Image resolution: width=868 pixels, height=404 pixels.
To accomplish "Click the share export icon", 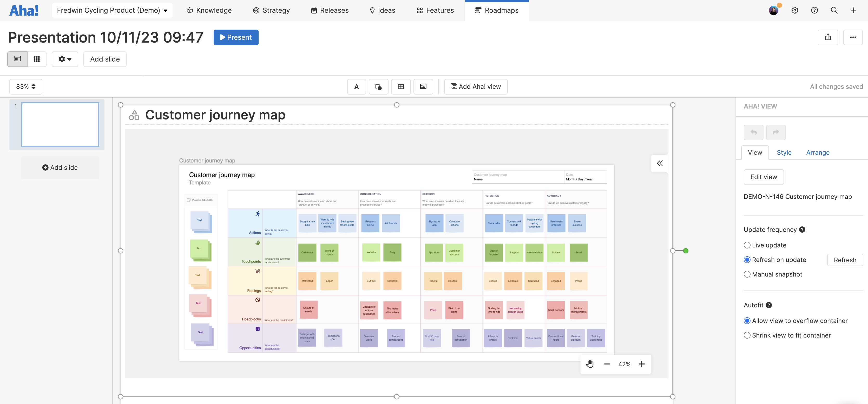I will point(828,37).
